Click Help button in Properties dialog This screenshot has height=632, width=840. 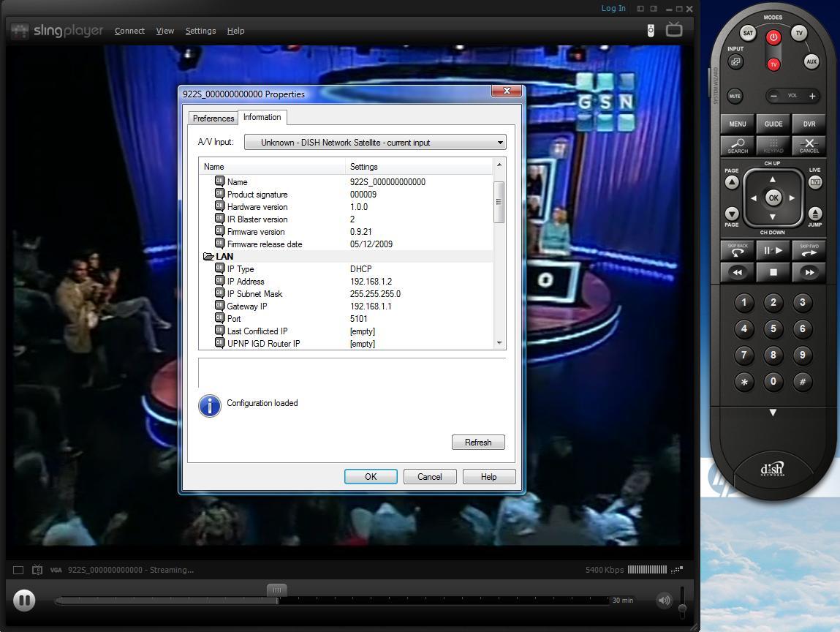click(x=488, y=476)
